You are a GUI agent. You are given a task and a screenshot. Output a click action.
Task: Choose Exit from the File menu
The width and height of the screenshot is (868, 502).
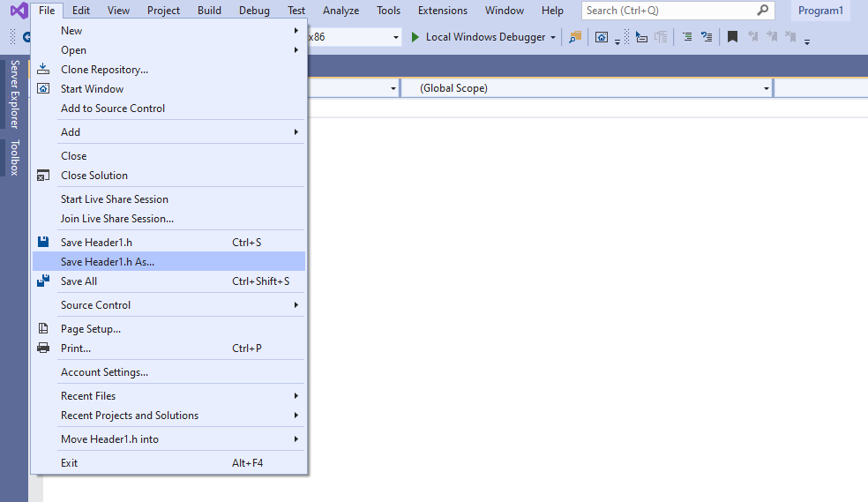point(168,462)
